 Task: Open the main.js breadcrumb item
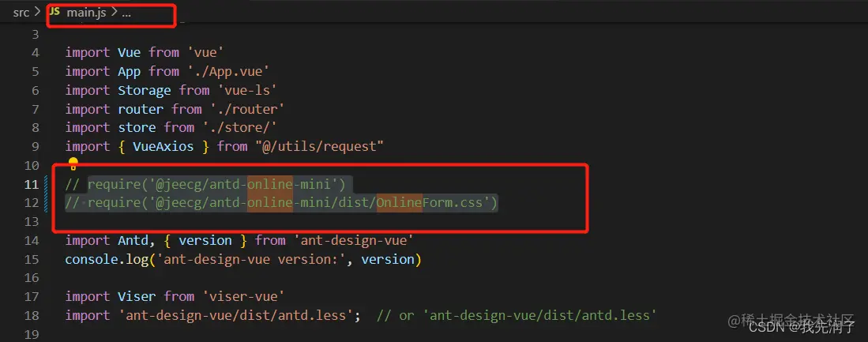[86, 13]
